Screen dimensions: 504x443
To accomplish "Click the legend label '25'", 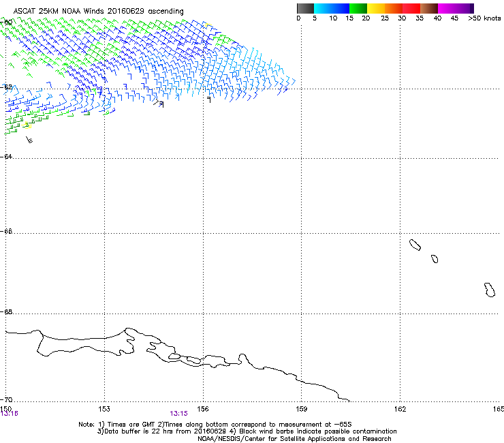I will 385,18.
